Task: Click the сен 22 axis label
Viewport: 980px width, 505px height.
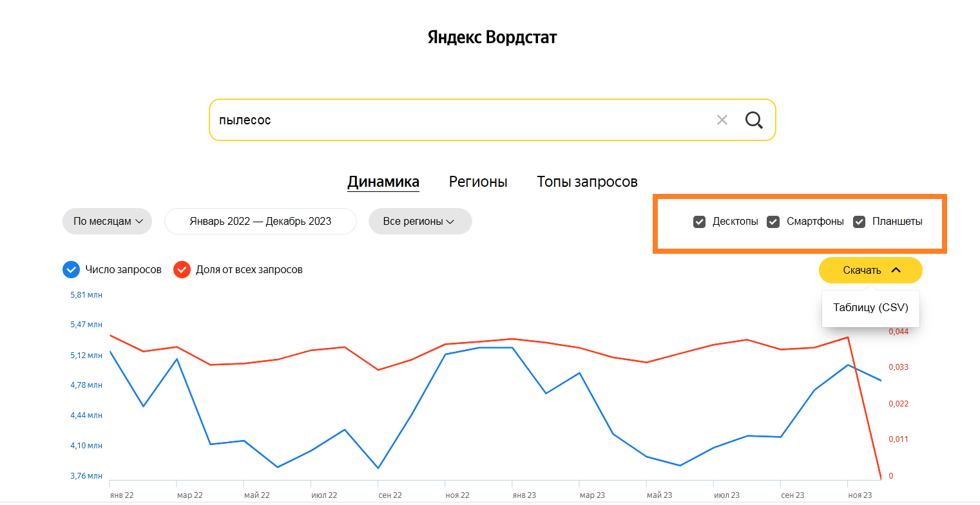Action: (390, 495)
